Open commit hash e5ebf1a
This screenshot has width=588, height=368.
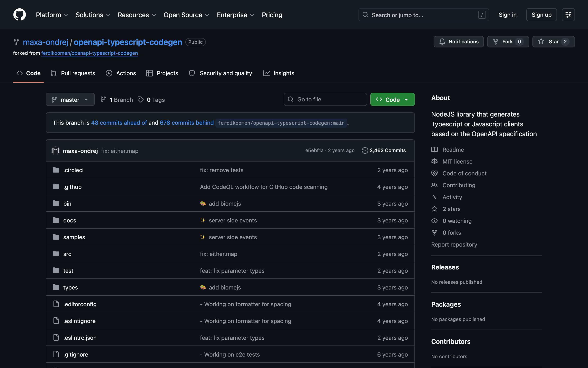(x=314, y=150)
